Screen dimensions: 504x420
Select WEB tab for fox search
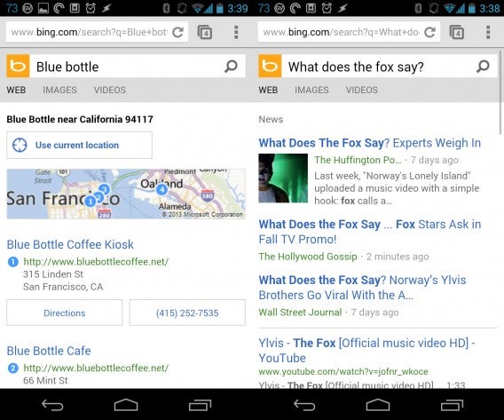pos(268,90)
